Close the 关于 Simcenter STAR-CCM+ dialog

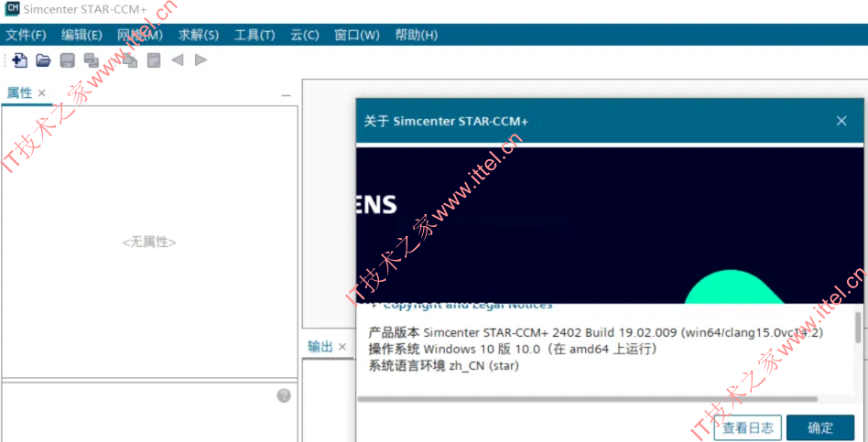pos(841,121)
